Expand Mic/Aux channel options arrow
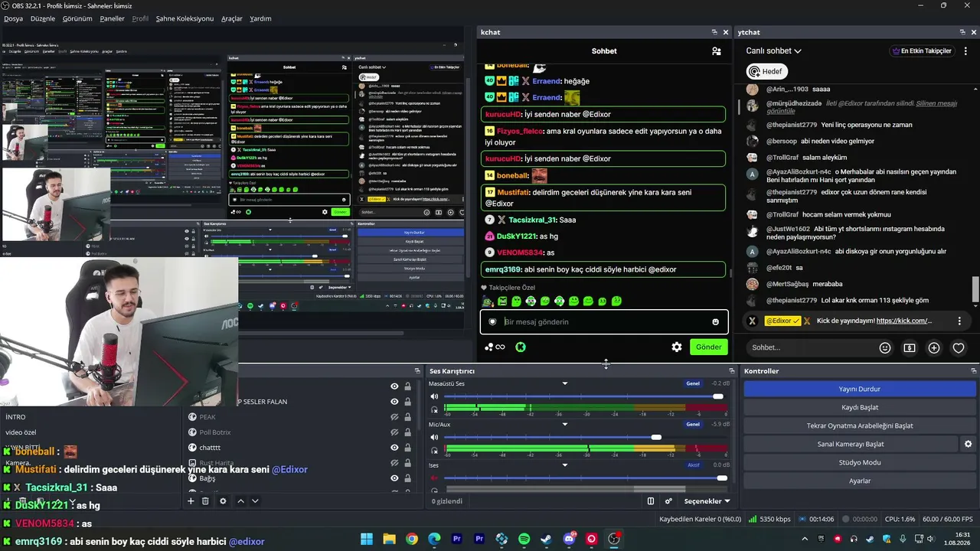The height and width of the screenshot is (551, 980). (565, 424)
